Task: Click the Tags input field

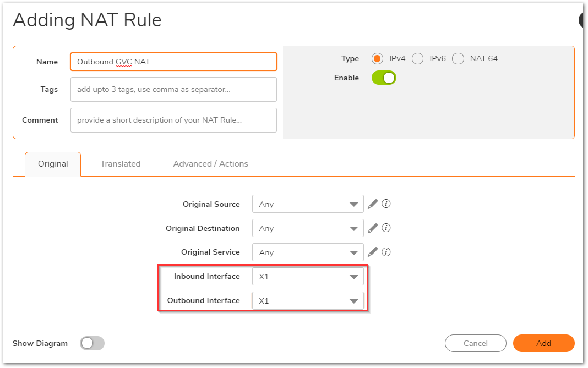Action: click(x=173, y=89)
